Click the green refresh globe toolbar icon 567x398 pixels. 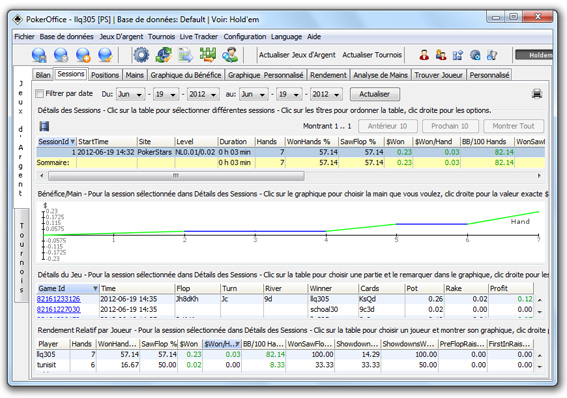pos(164,55)
